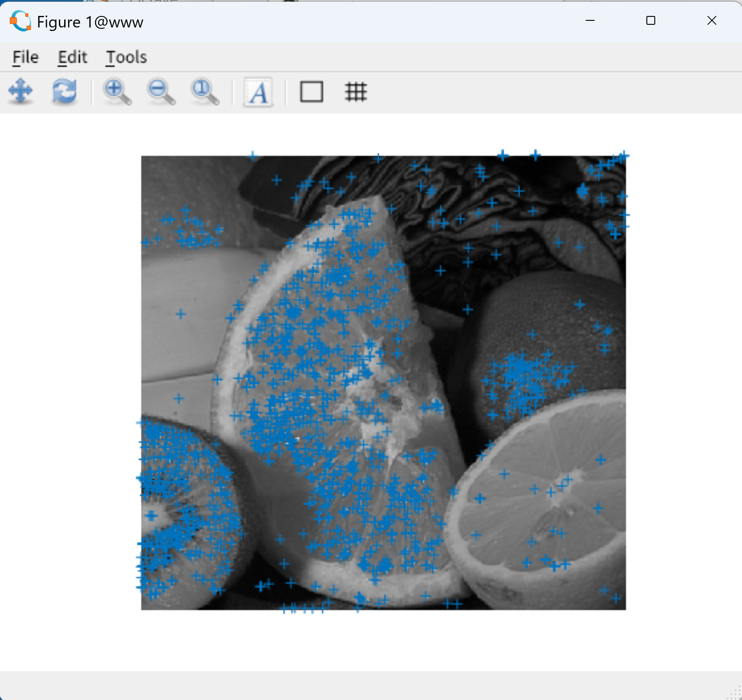This screenshot has width=742, height=700.
Task: Toggle axes visibility square icon
Action: point(312,92)
